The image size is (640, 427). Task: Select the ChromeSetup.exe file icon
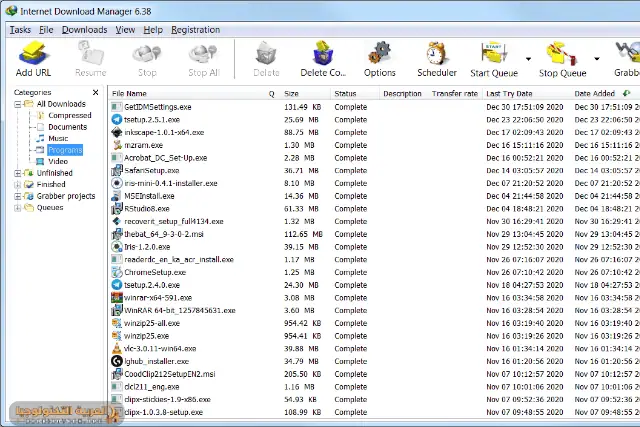[x=117, y=272]
